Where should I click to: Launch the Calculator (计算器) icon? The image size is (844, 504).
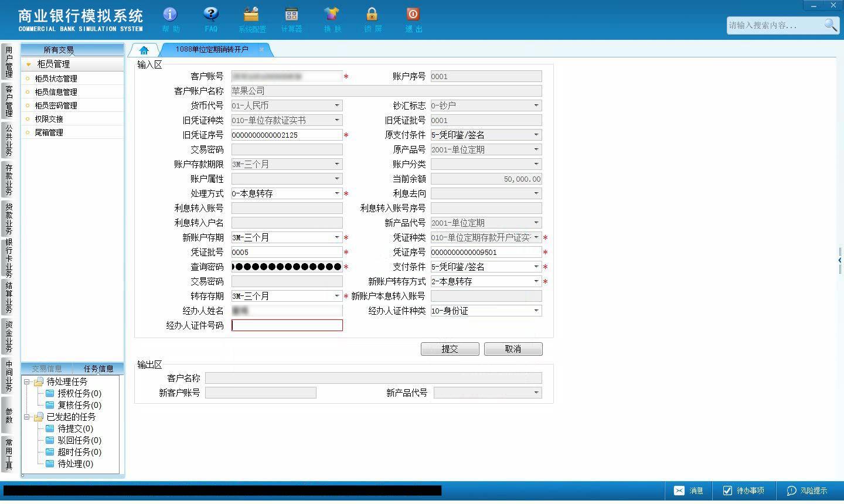tap(291, 19)
